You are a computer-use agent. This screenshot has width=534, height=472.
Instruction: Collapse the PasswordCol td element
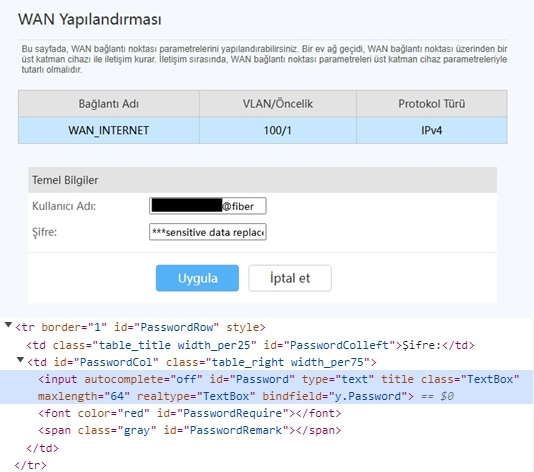pos(20,360)
